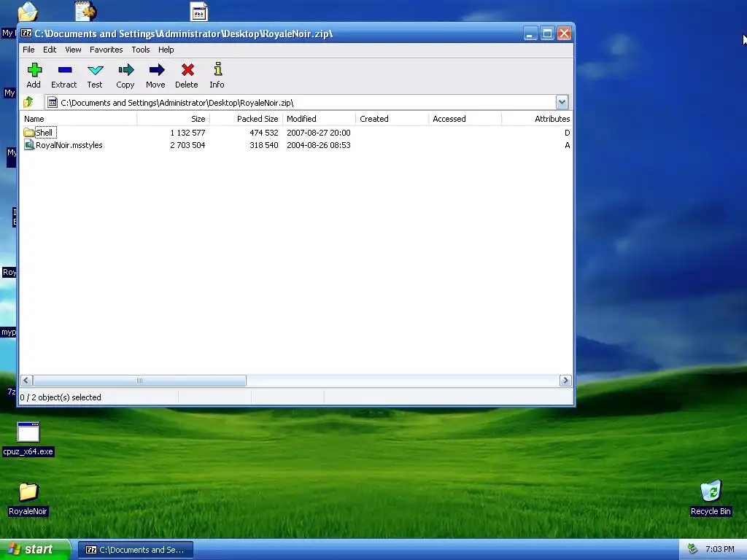Click the 7z icon in title bar
The width and height of the screenshot is (747, 560).
click(26, 34)
